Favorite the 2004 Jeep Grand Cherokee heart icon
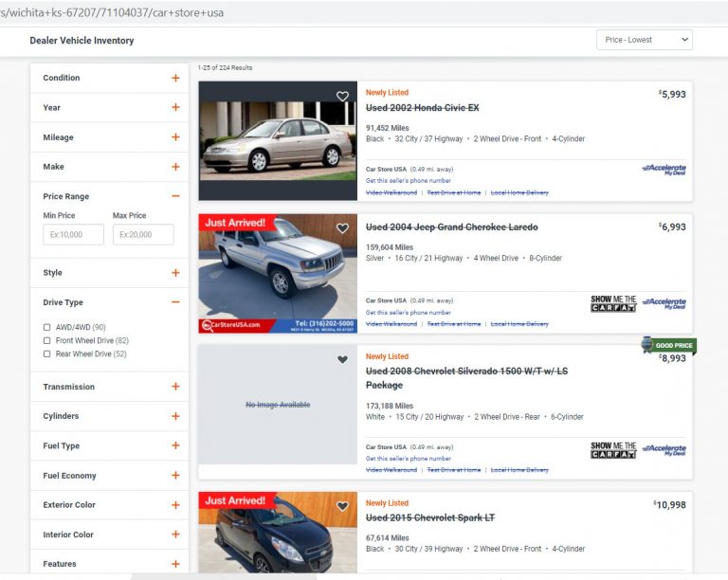The width and height of the screenshot is (728, 580). [x=342, y=228]
